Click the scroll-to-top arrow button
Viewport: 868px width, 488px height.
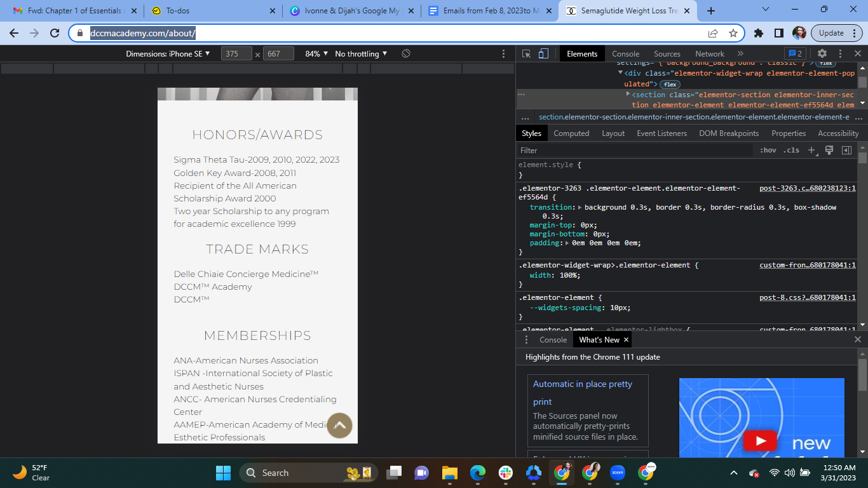pos(339,425)
